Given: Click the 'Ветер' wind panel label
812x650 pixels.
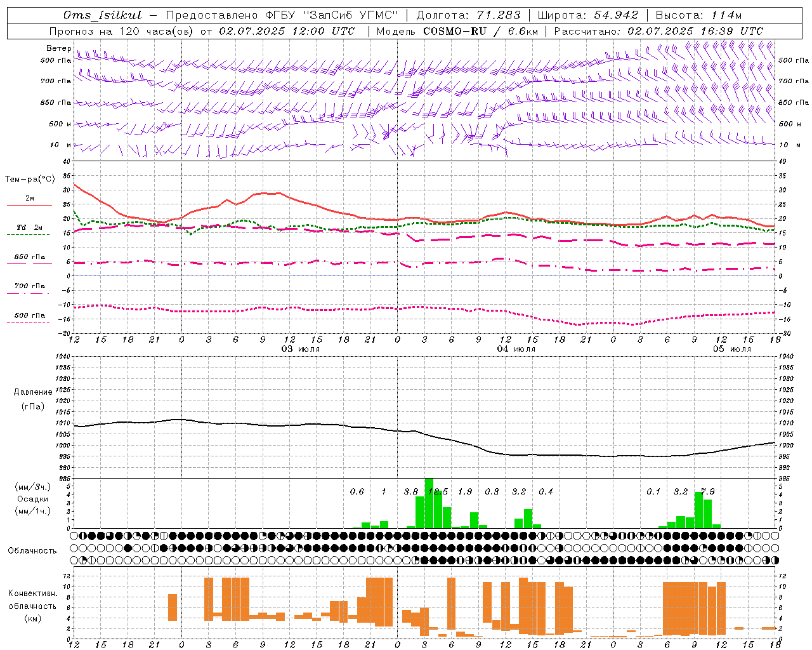Looking at the screenshot, I should (58, 48).
